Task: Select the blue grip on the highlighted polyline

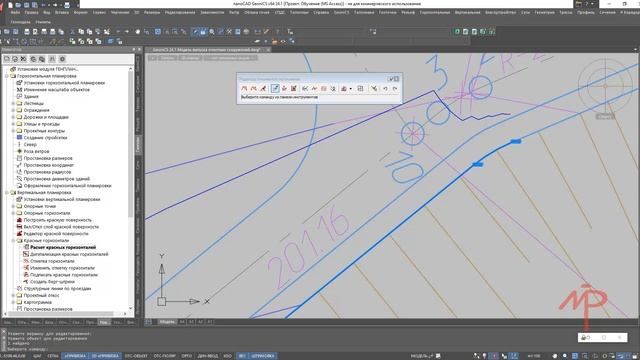Action: click(516, 141)
